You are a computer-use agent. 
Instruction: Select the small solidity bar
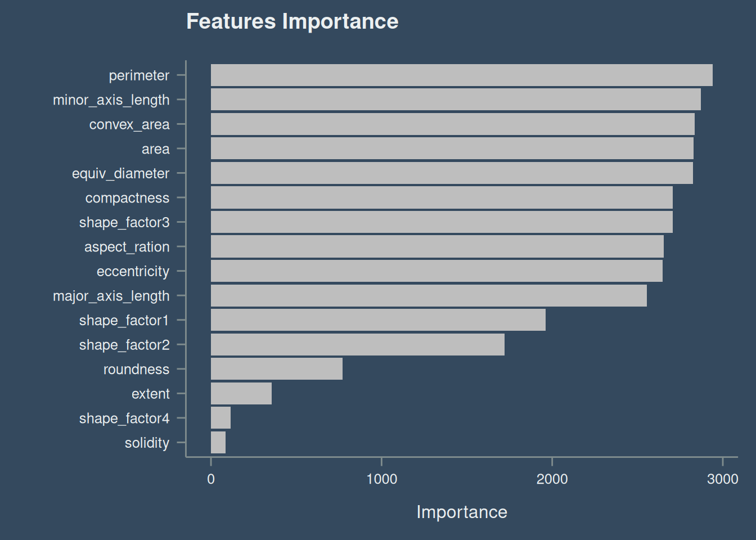click(x=218, y=442)
